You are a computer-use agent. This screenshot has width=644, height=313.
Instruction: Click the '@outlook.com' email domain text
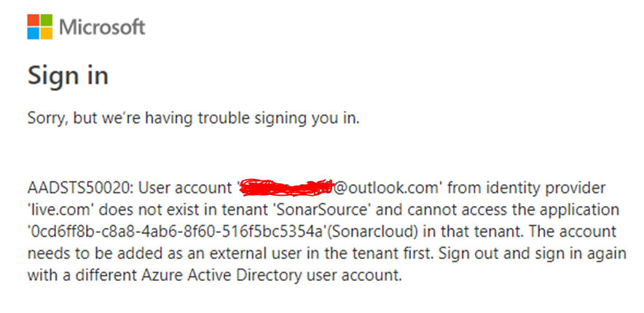pos(386,189)
